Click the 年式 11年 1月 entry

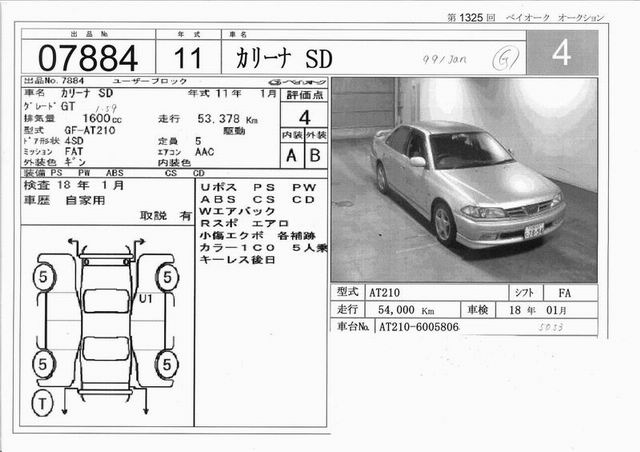(232, 94)
